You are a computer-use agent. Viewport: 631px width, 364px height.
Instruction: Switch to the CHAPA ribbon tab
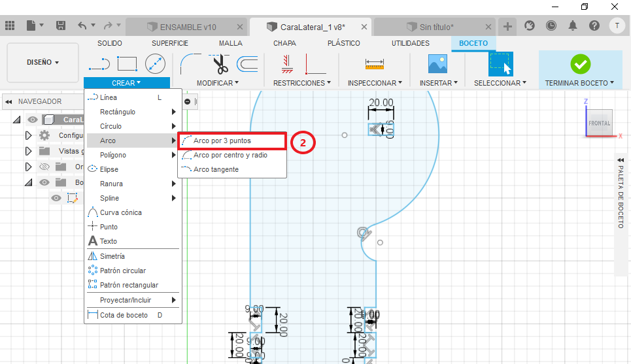pos(284,43)
